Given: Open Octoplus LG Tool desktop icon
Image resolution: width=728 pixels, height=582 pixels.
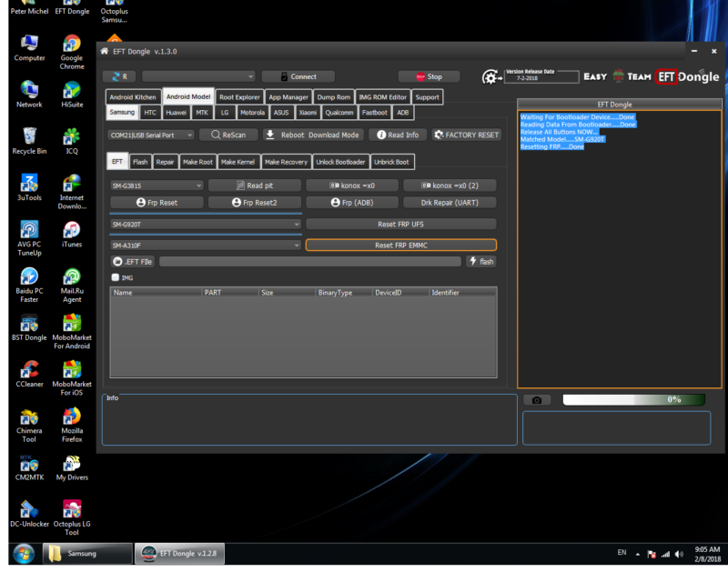Looking at the screenshot, I should 72,518.
